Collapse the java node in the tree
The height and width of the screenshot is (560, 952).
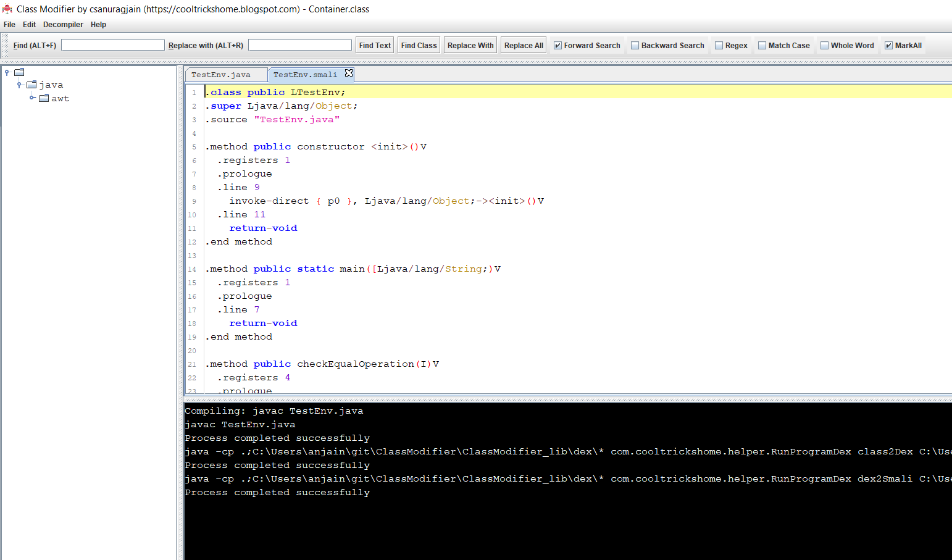click(18, 85)
